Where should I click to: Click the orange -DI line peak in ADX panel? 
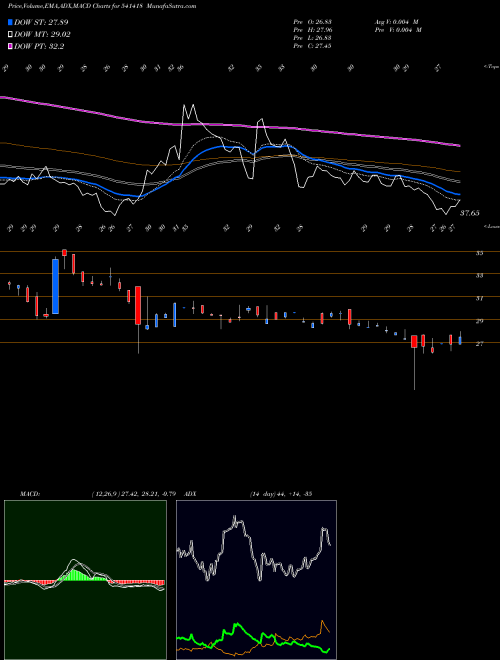tap(323, 622)
